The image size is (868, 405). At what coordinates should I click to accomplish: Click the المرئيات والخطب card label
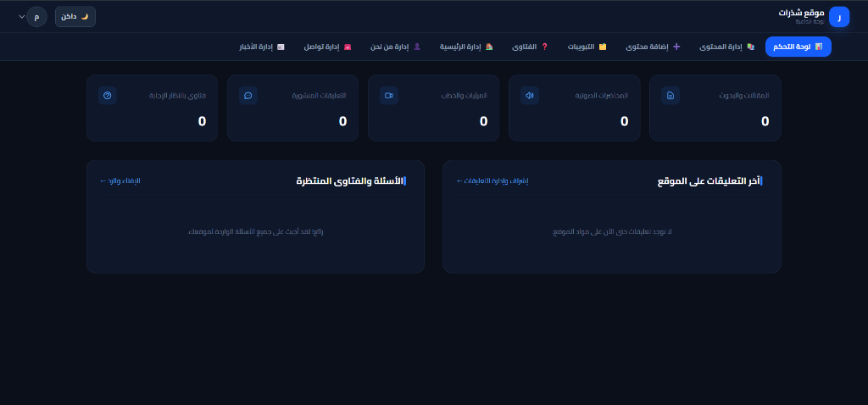pyautogui.click(x=465, y=96)
